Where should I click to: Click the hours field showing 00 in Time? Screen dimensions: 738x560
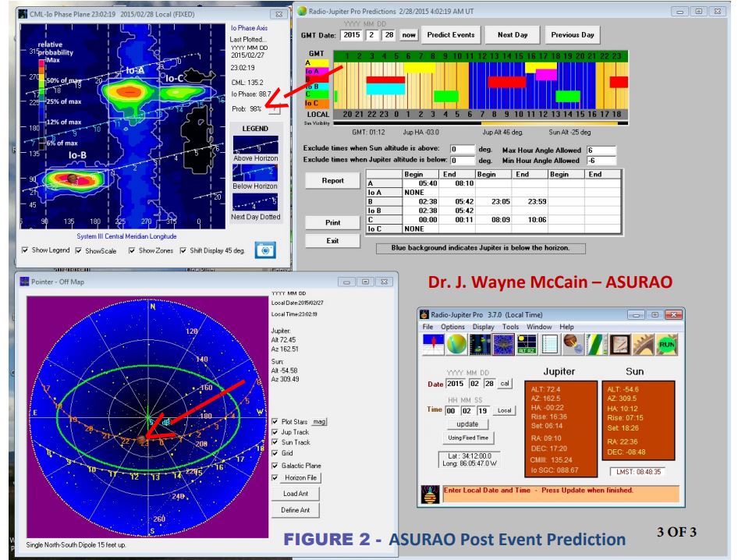(x=451, y=410)
